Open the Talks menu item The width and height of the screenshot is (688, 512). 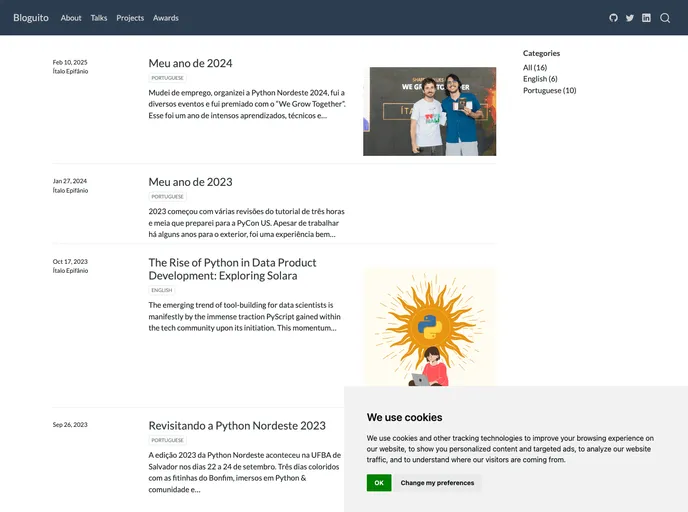(x=99, y=18)
